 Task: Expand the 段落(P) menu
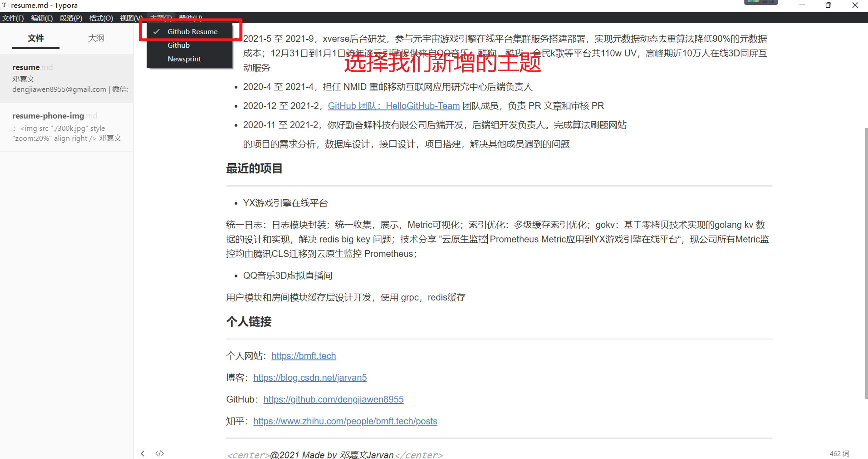pos(71,18)
